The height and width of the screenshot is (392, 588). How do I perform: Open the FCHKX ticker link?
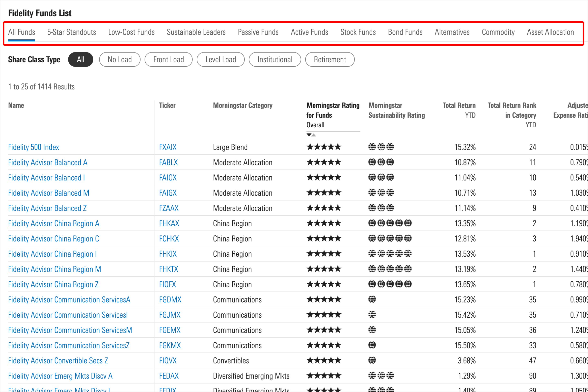tap(169, 238)
